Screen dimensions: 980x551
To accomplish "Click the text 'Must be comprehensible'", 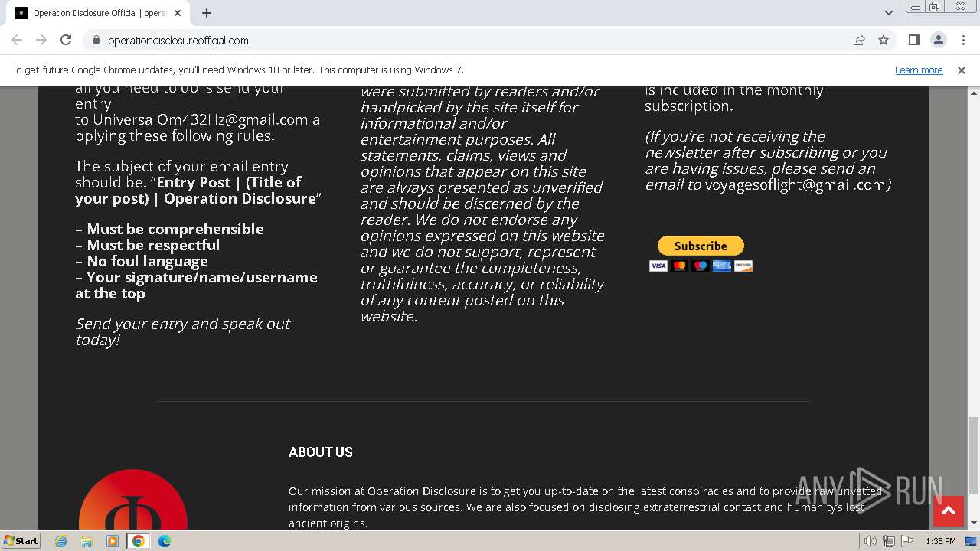I will (x=175, y=229).
